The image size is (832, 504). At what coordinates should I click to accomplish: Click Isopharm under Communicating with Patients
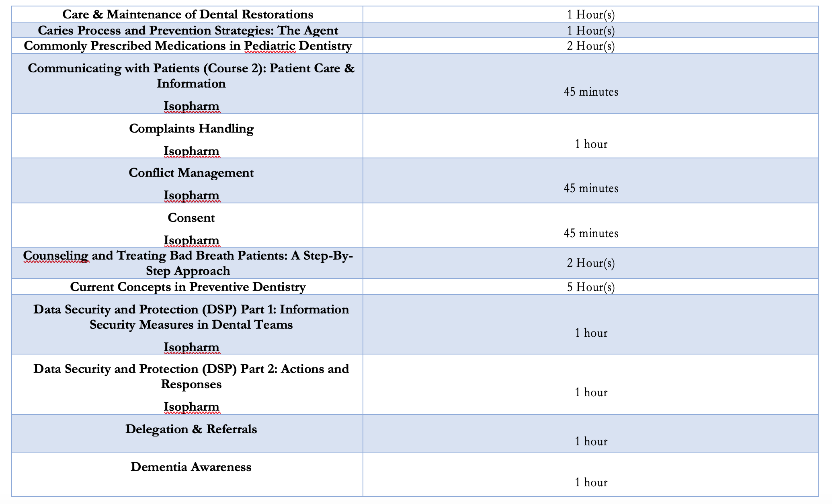pos(192,107)
